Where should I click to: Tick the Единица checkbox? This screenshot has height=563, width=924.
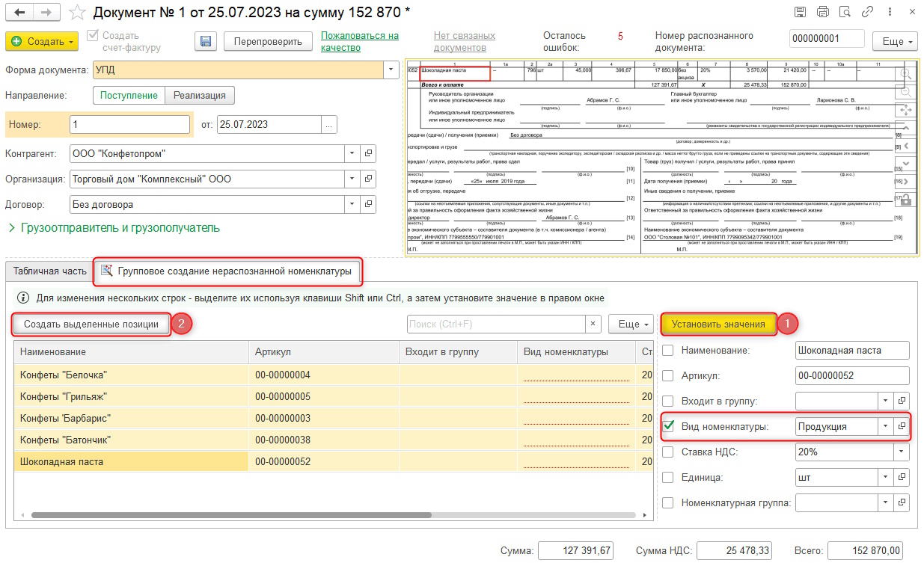click(x=668, y=477)
